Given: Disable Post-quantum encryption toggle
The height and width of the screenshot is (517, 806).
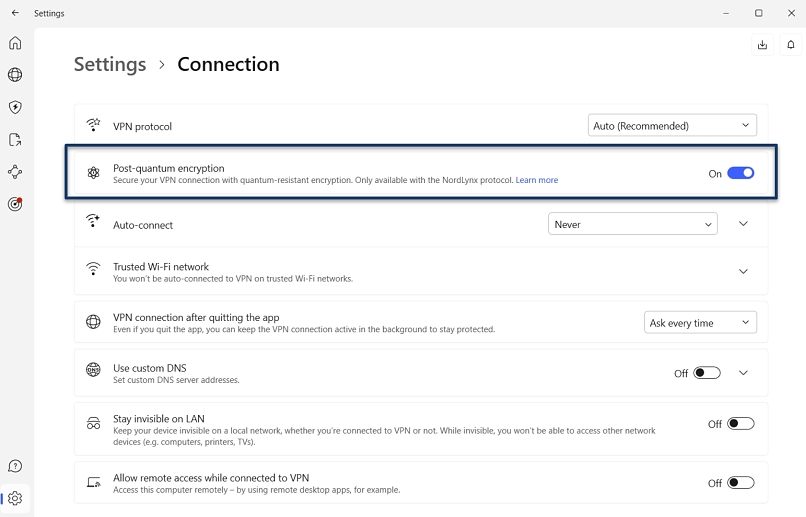Looking at the screenshot, I should click(740, 173).
